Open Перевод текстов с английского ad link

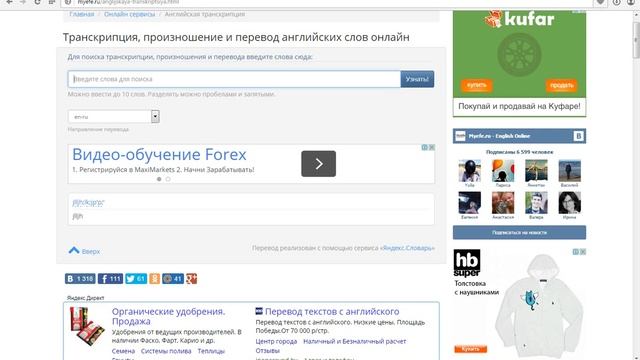332,311
